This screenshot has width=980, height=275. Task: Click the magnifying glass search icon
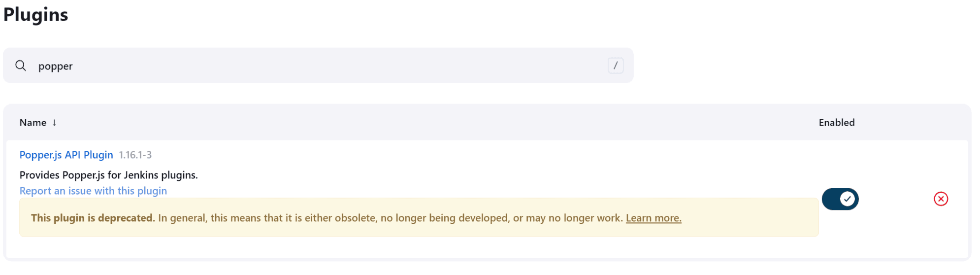click(21, 66)
